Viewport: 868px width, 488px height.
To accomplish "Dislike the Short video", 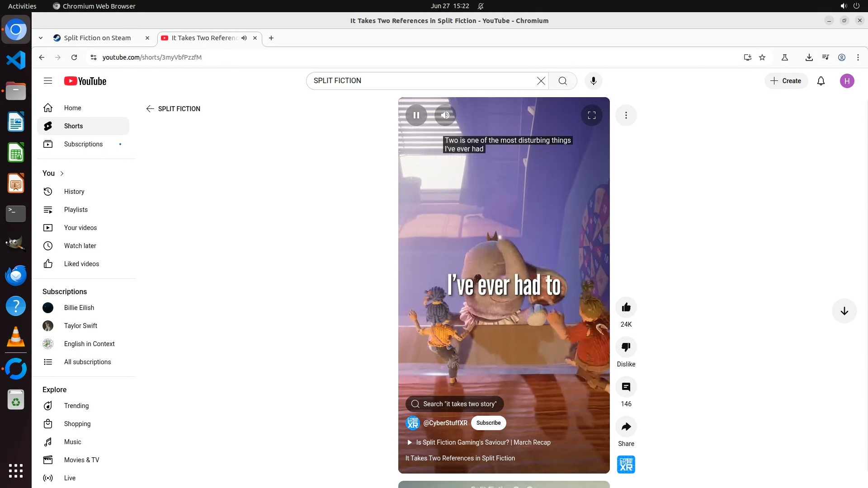I will point(626,347).
